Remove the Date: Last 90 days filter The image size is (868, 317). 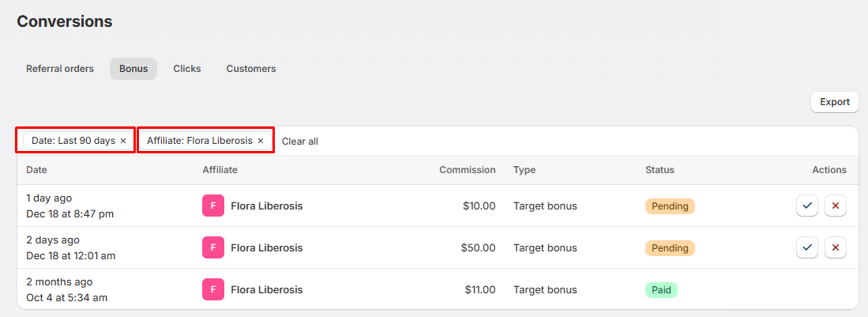[x=123, y=141]
